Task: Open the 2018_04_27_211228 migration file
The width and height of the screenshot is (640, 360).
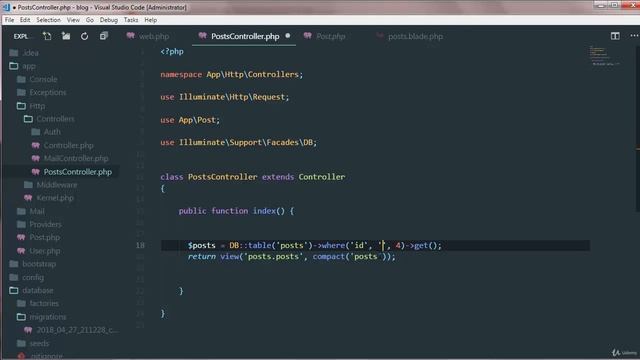Action: pos(76,330)
